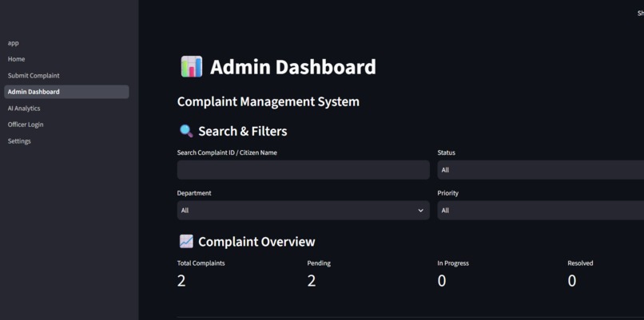Click the In Progress value 0
Viewport: 644px width, 320px height.
coord(442,281)
